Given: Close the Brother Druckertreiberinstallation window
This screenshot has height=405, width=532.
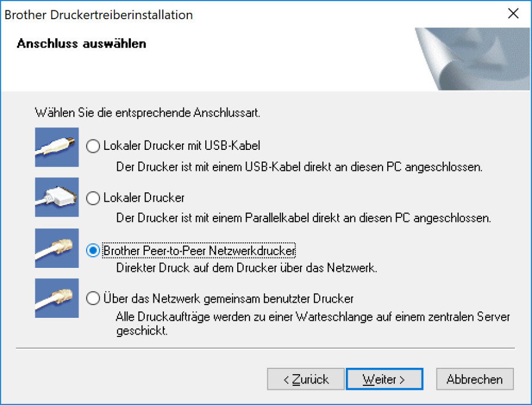Looking at the screenshot, I should click(513, 15).
